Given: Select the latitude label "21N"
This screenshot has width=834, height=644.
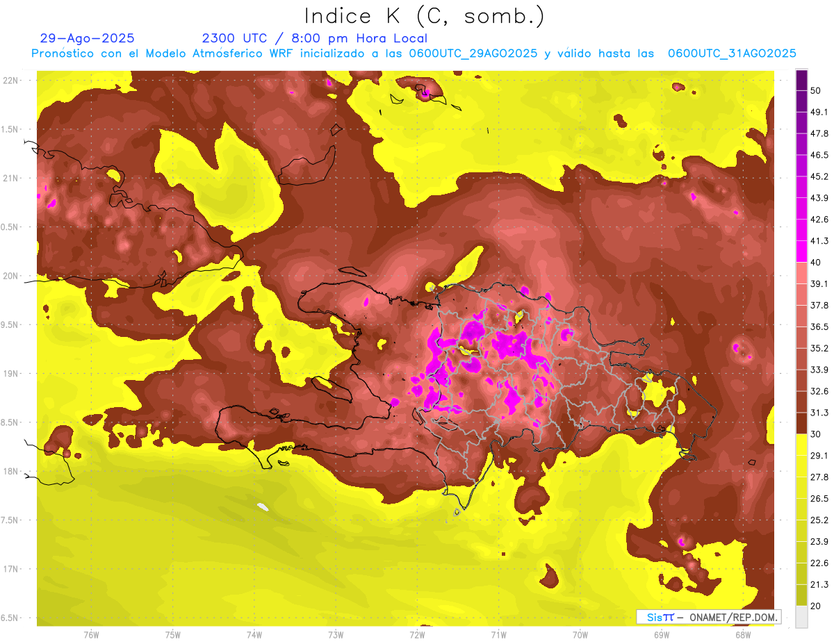Looking at the screenshot, I should (11, 178).
